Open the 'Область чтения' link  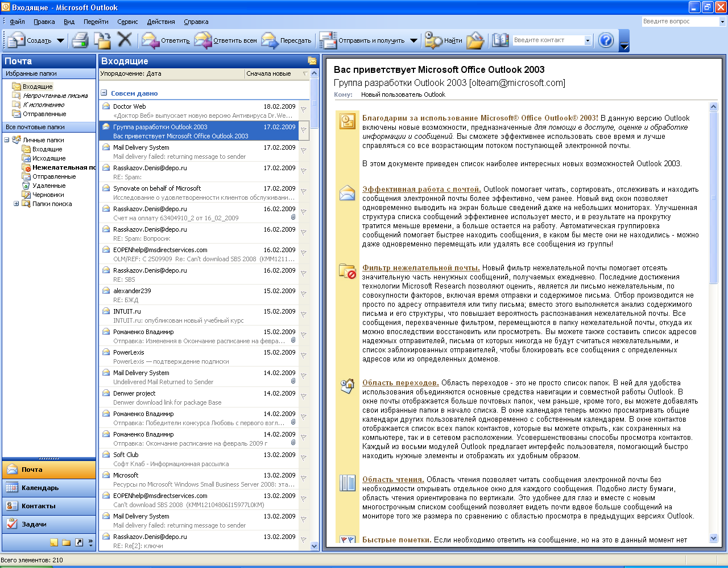click(x=393, y=480)
